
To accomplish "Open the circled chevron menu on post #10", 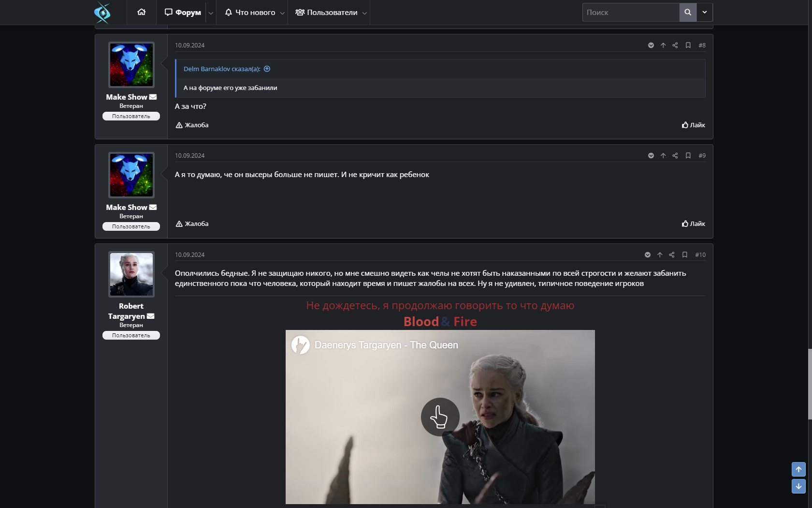I will [x=648, y=255].
